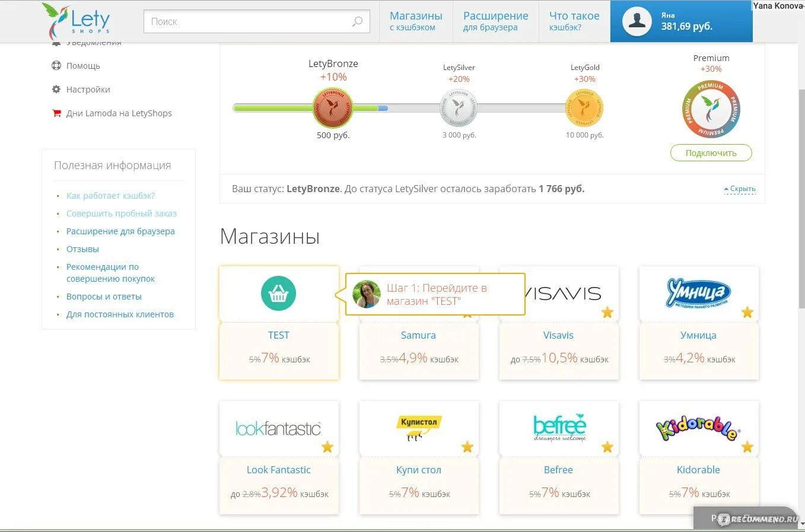This screenshot has width=805, height=532.
Task: Open Что такое кэшбэк menu item
Action: pos(574,21)
